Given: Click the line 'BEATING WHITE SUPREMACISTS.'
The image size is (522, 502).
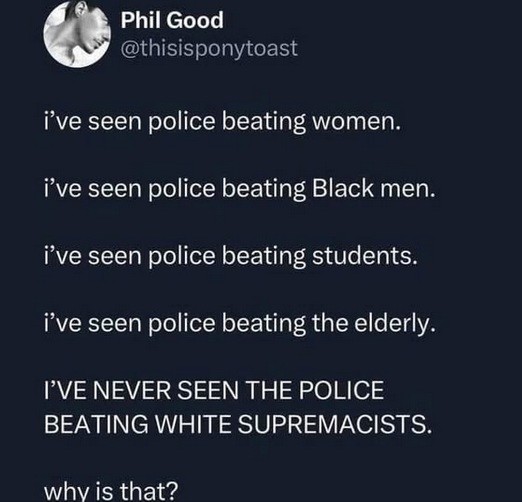Looking at the screenshot, I should (x=238, y=424).
